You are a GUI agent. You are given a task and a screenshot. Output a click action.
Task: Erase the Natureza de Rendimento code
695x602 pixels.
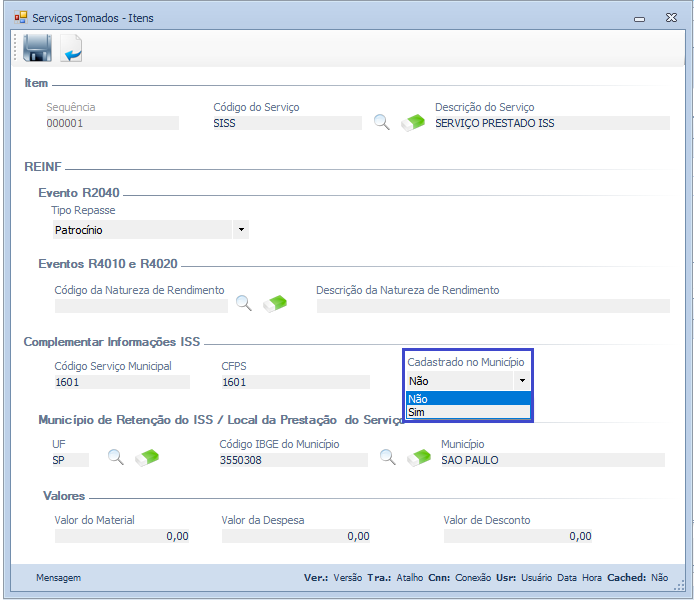click(275, 302)
